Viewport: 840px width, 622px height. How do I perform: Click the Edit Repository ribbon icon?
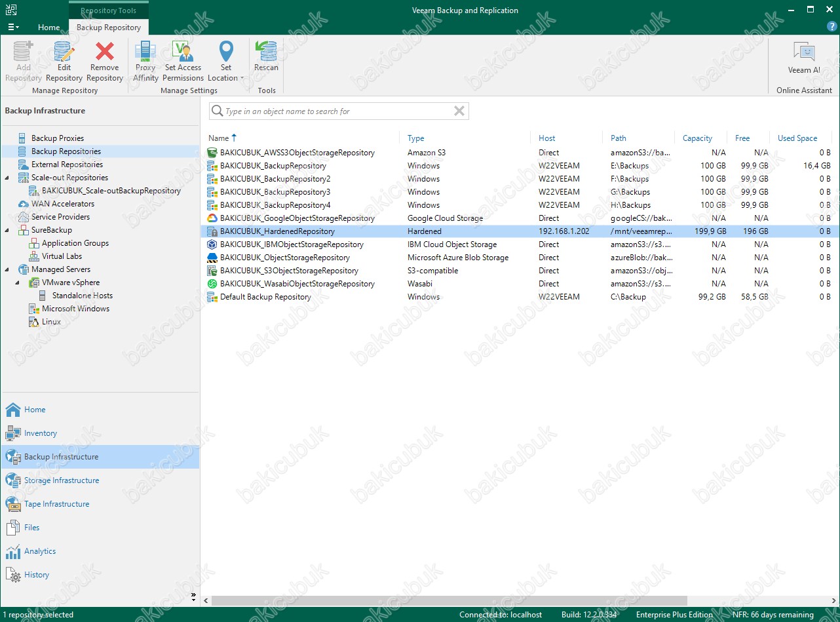click(64, 51)
